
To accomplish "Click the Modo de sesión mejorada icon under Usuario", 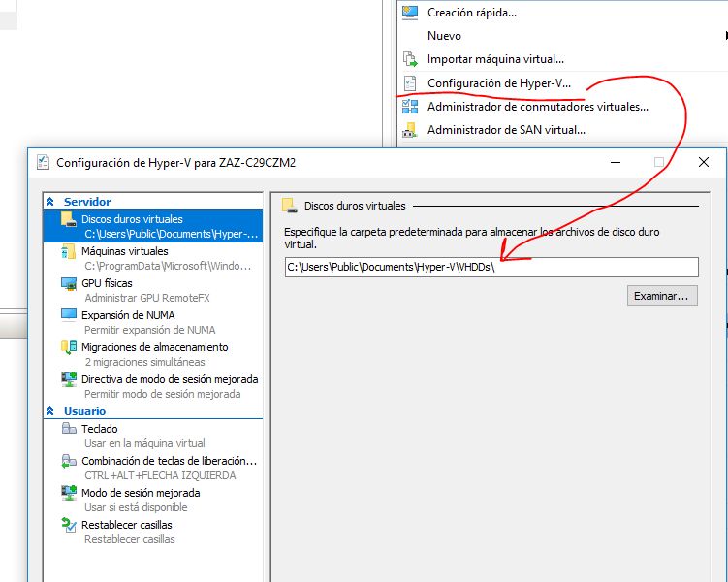I will [x=69, y=493].
